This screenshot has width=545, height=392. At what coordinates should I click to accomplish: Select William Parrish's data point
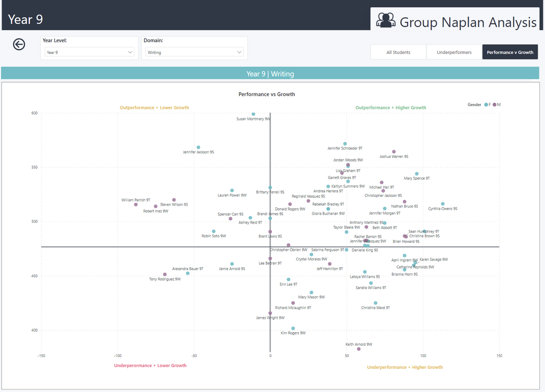tap(136, 205)
